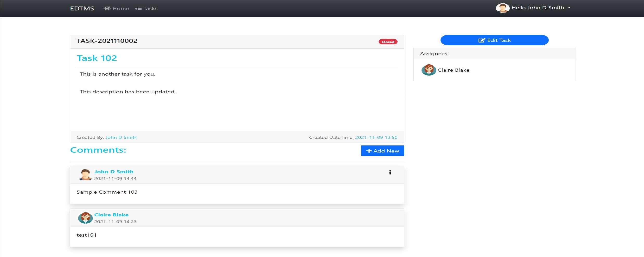Select Claire Blake's avatar under Assignees
The width and height of the screenshot is (644, 257).
coord(429,70)
